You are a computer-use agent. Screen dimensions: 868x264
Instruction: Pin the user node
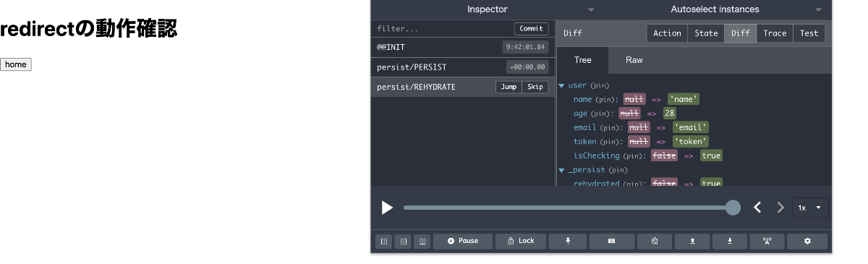[600, 85]
